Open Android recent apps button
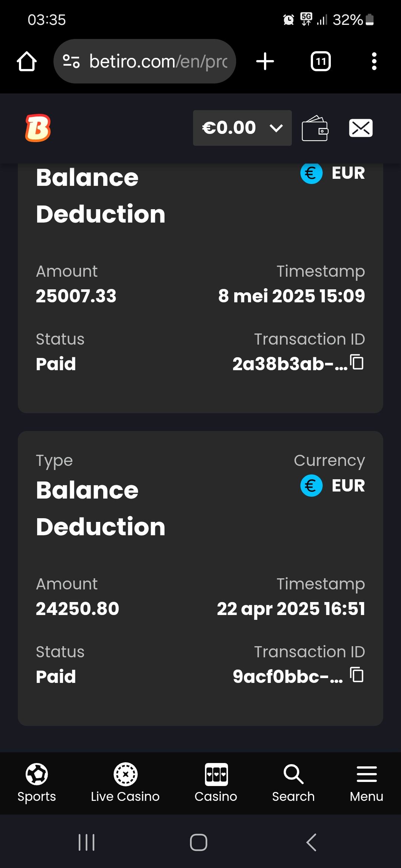This screenshot has height=868, width=401. tap(87, 842)
